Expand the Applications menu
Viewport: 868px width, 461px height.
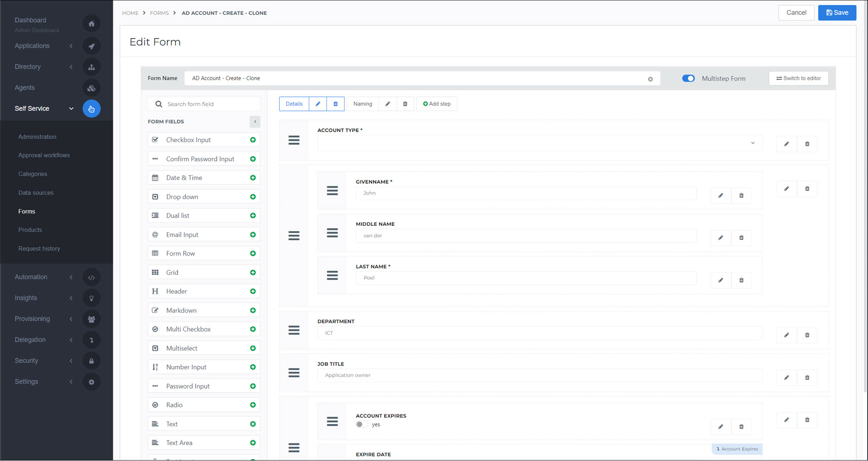[x=71, y=46]
